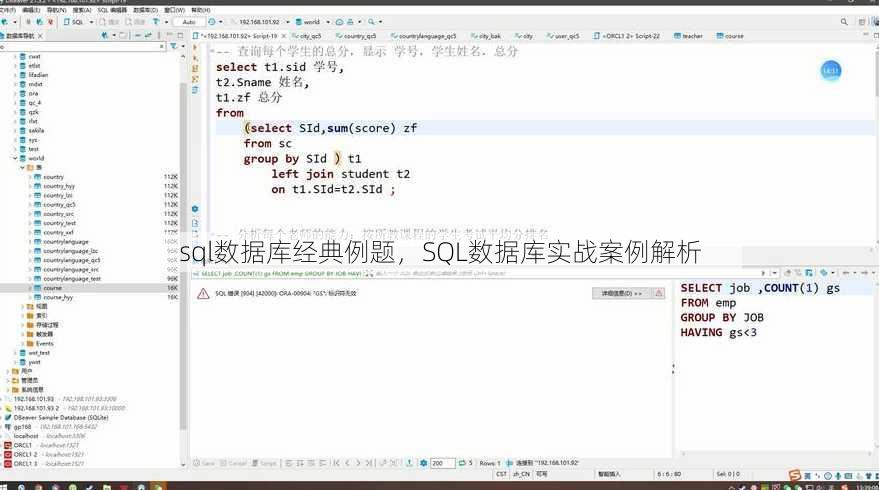The image size is (879, 490).
Task: Click the Sogou input method S tray icon
Action: click(794, 475)
